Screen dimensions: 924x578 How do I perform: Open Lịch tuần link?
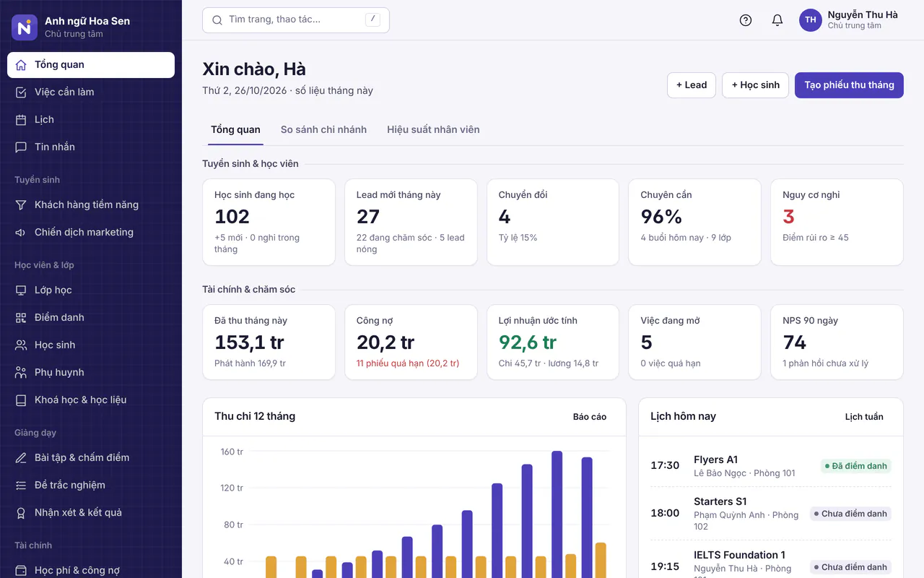click(864, 417)
